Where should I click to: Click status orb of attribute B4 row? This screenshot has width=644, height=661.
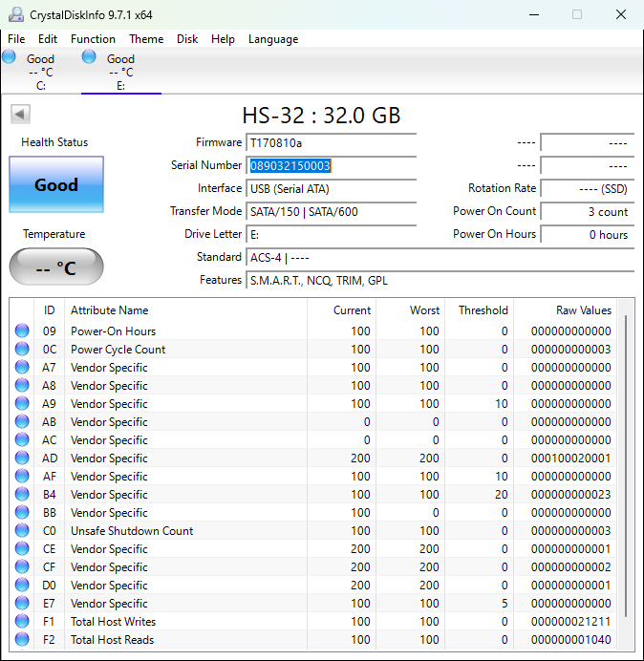point(22,494)
